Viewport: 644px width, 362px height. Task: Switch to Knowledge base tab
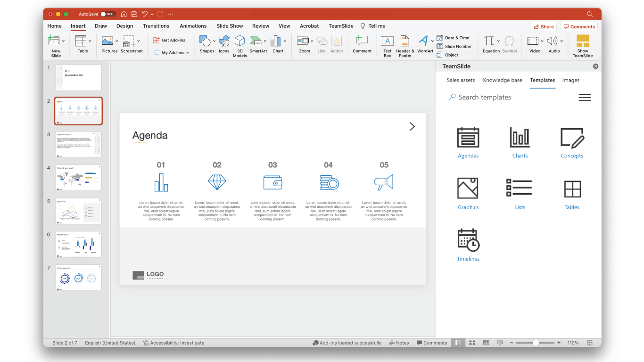pyautogui.click(x=503, y=80)
